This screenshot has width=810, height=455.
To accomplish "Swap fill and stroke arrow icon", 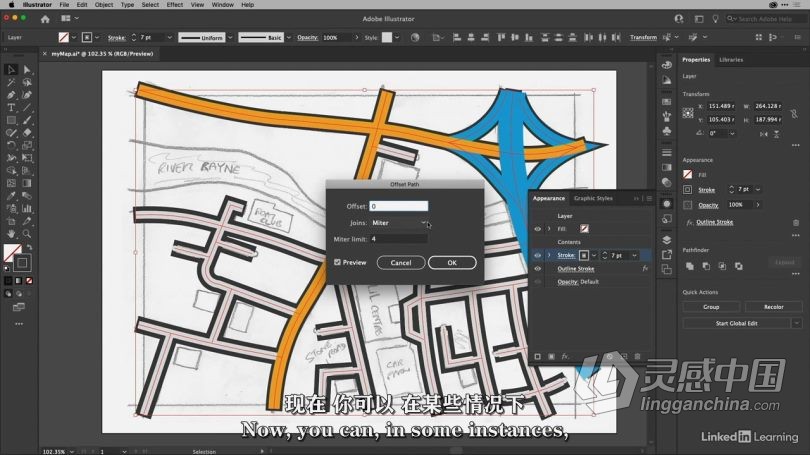I will (29, 248).
